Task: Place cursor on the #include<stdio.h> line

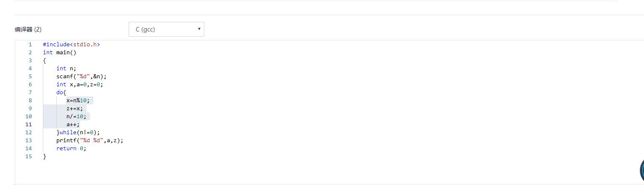Action: point(71,44)
